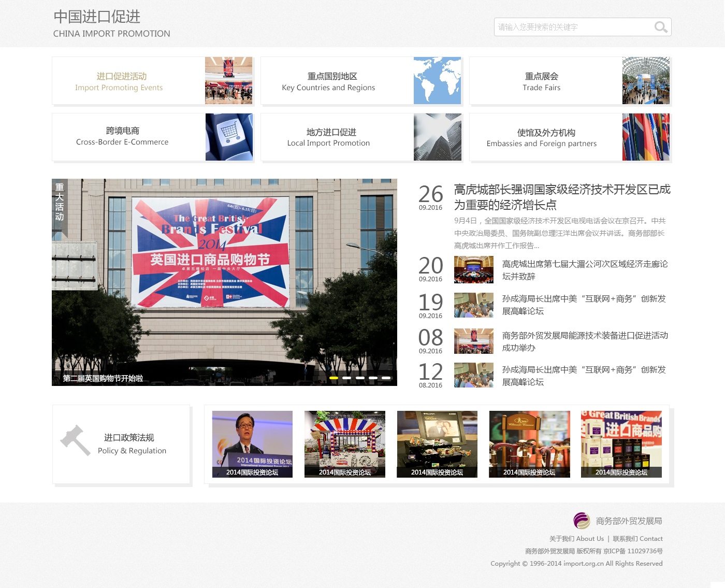Image resolution: width=725 pixels, height=588 pixels.
Task: Open the 联系我们 Contact footer link
Action: 637,539
